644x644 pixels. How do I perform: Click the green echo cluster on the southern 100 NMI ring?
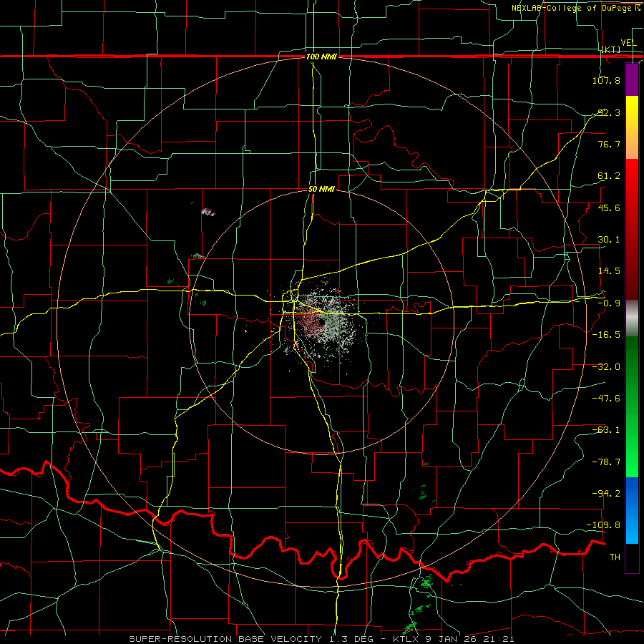[x=427, y=582]
